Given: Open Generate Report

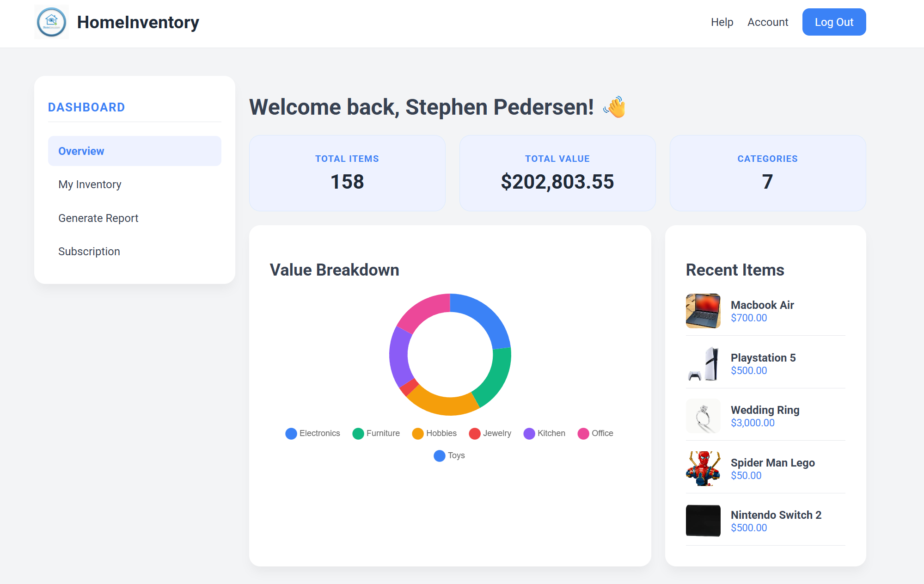Looking at the screenshot, I should click(x=98, y=218).
